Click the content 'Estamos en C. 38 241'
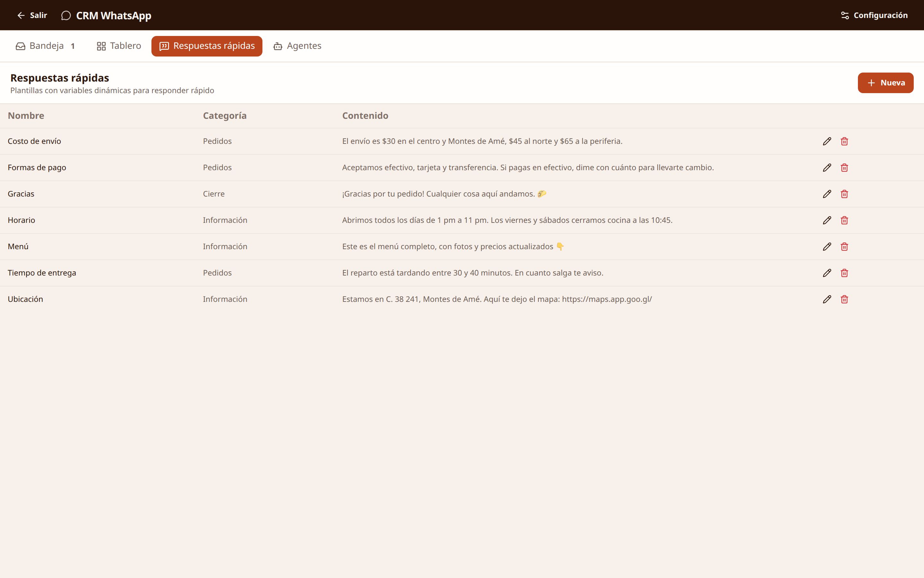The height and width of the screenshot is (578, 924). pyautogui.click(x=497, y=299)
